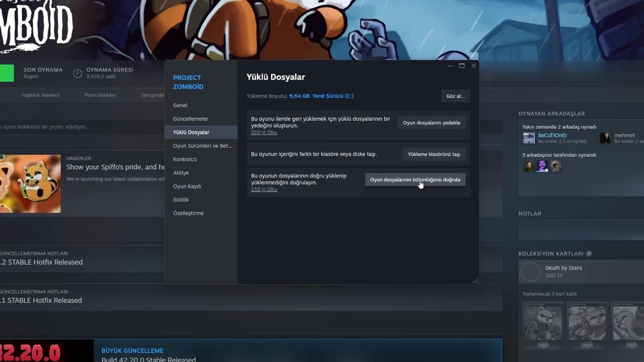Open Death by Stairs badge text
Viewport: 644px width, 362px height.
coord(563,268)
